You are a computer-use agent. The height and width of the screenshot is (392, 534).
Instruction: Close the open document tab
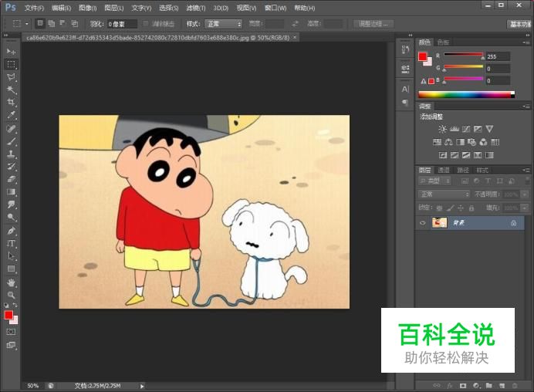[295, 37]
